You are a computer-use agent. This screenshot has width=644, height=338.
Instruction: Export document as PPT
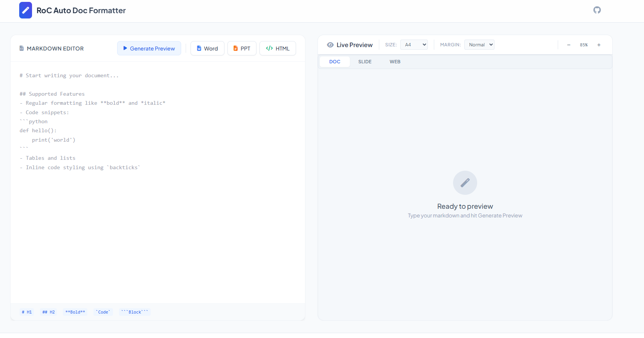click(242, 48)
